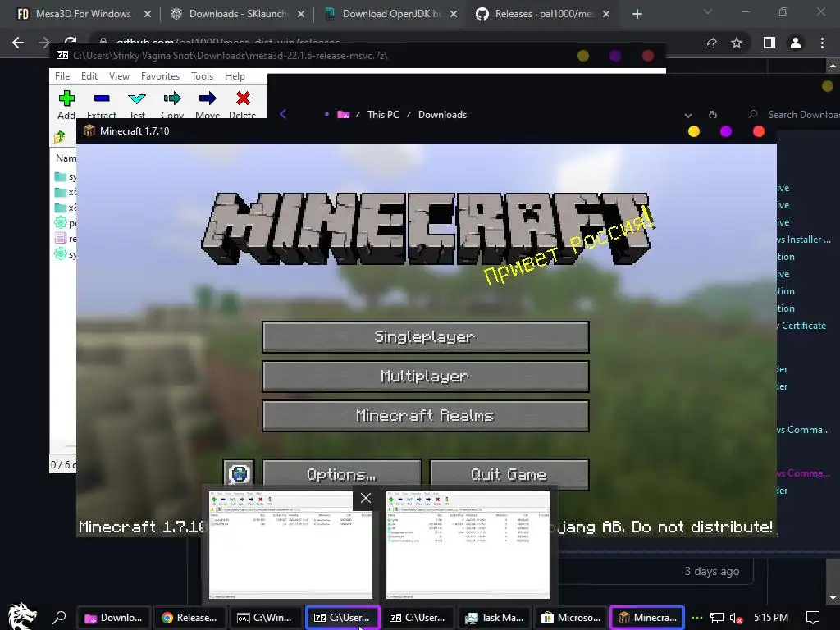
Task: Open a new browser tab
Action: (x=637, y=14)
